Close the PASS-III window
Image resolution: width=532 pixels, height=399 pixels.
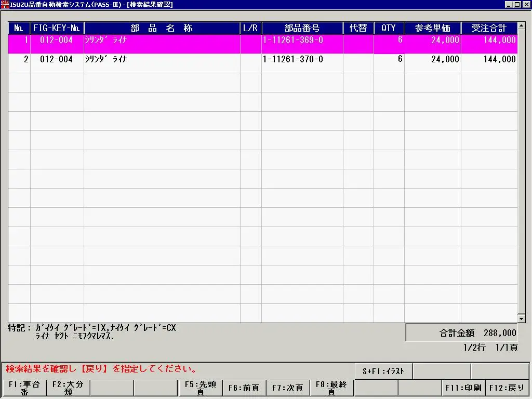(x=526, y=4)
